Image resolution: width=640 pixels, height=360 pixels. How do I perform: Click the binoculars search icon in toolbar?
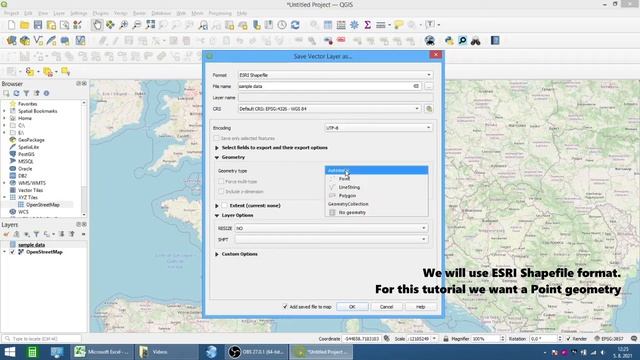(x=476, y=40)
